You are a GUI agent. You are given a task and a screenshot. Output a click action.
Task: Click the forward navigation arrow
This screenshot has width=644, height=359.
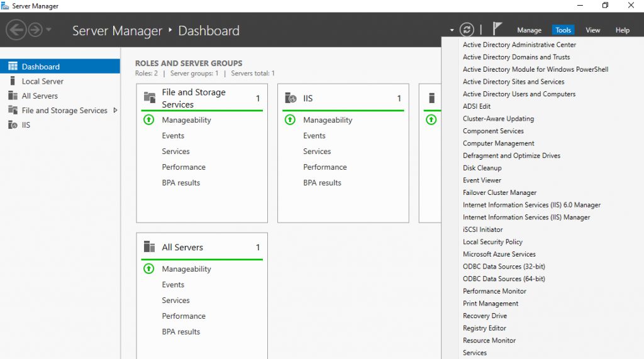(x=35, y=30)
